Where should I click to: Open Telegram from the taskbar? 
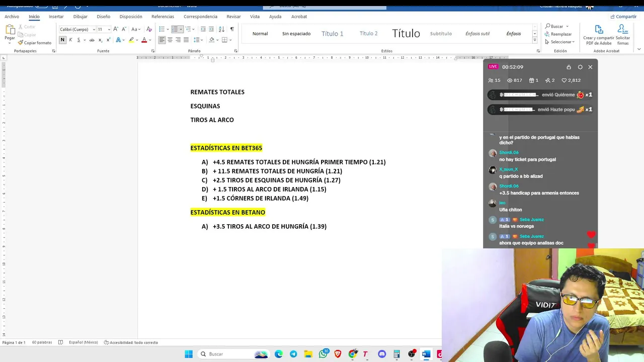(293, 354)
